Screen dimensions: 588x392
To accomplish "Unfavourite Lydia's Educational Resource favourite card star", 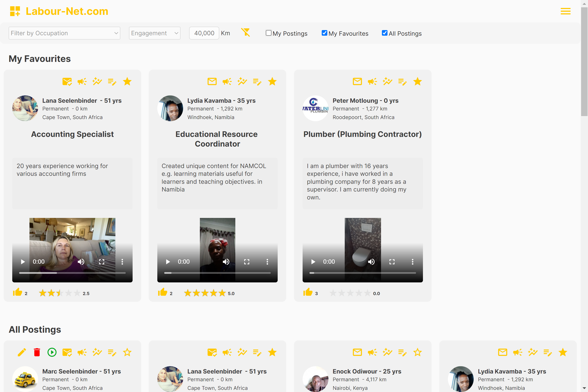I will click(x=272, y=81).
